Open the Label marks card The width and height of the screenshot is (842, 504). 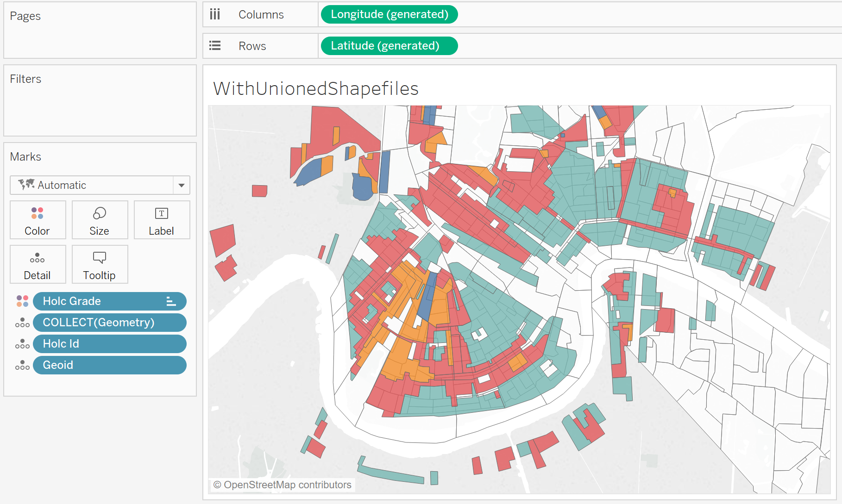click(162, 220)
